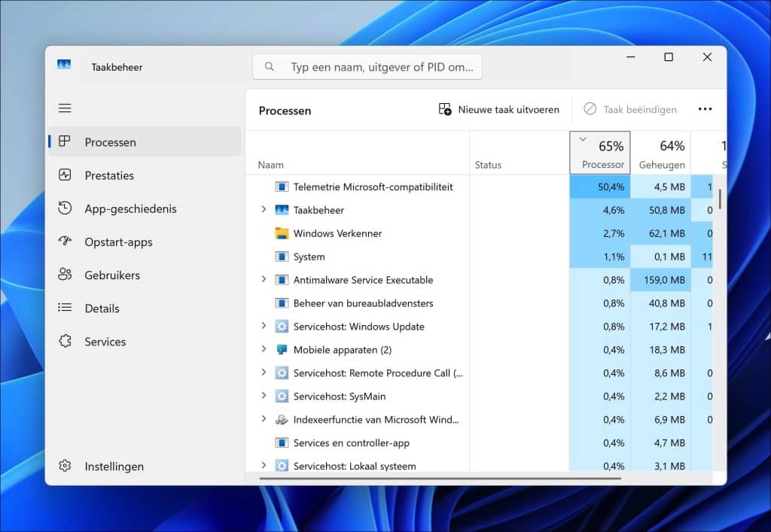Expand Servicehost: Windows Update row
Image resolution: width=771 pixels, height=532 pixels.
point(264,326)
